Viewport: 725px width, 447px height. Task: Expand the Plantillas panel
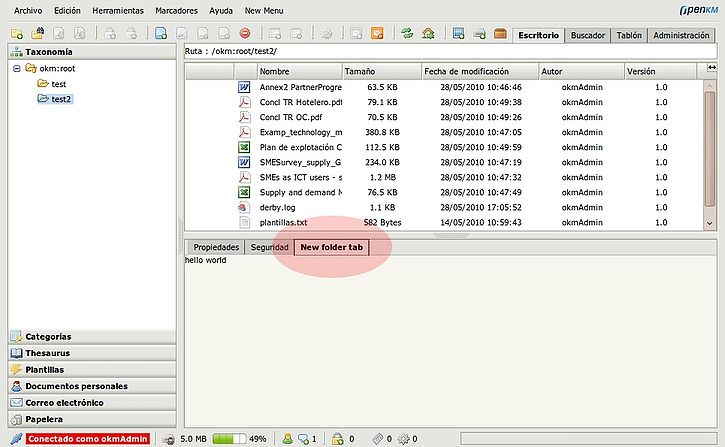click(x=92, y=370)
